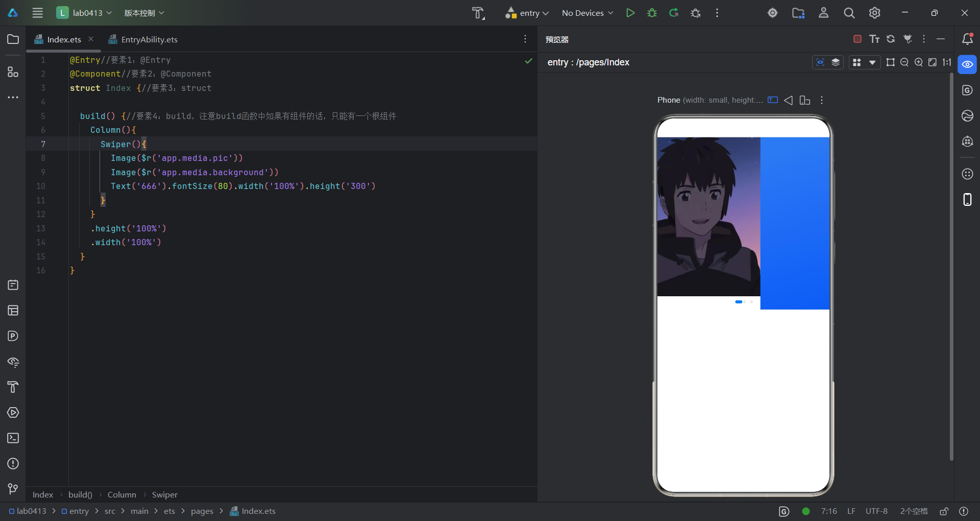
Task: Open the Project folder tool window
Action: 13,39
